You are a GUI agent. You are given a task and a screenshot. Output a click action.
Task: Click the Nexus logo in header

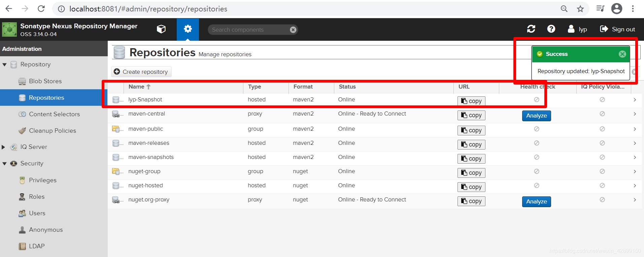click(9, 30)
